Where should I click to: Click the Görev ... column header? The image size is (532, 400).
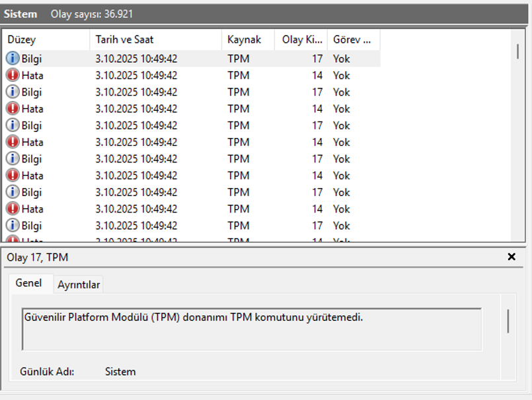pos(354,40)
